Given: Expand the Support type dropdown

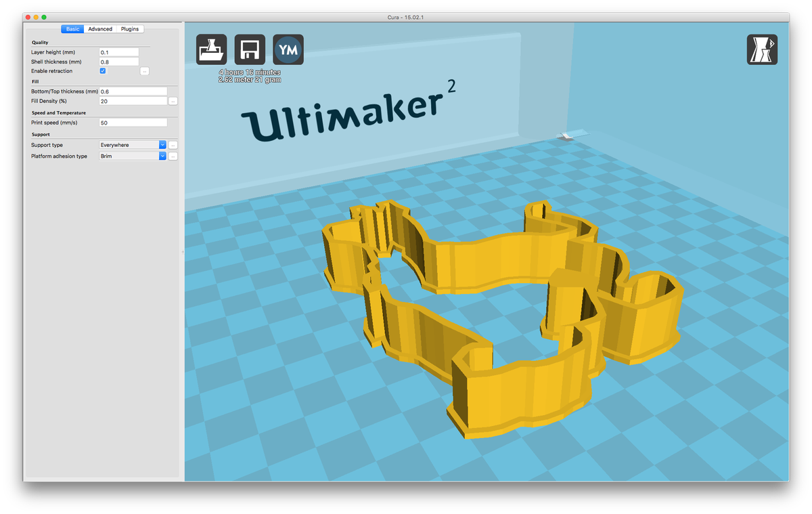Looking at the screenshot, I should tap(133, 145).
